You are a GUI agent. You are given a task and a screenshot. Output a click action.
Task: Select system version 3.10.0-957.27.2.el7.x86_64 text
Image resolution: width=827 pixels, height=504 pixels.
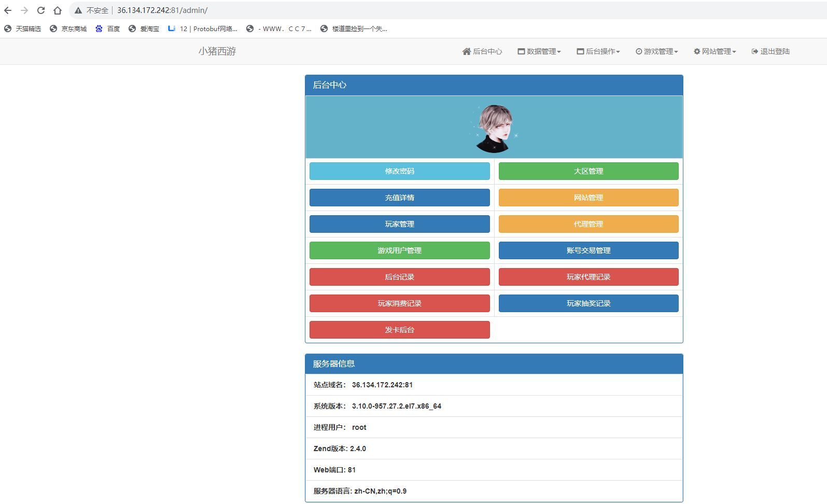click(397, 406)
